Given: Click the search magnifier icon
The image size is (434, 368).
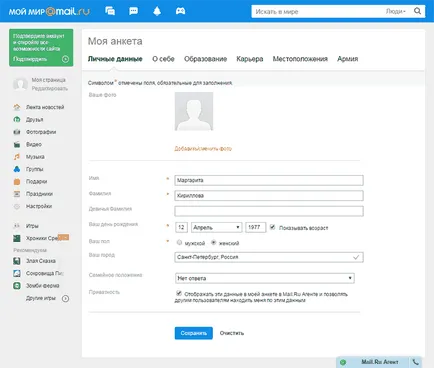Looking at the screenshot, I should click(417, 11).
